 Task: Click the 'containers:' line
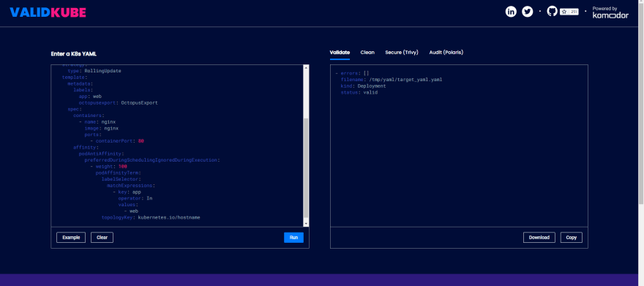(89, 116)
